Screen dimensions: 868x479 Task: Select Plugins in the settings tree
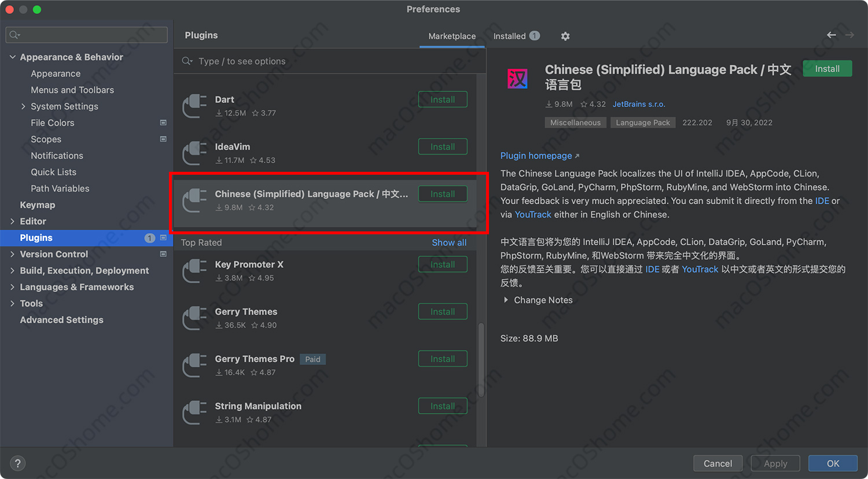87,238
